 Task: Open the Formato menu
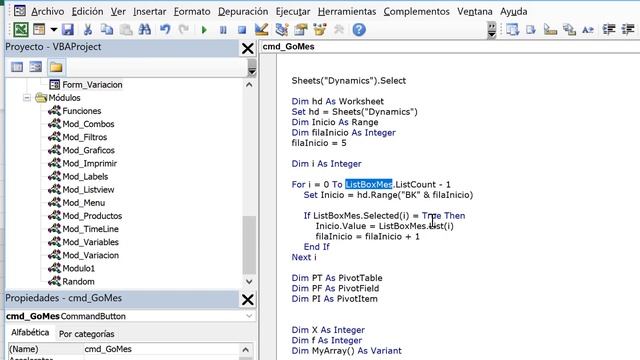192,11
